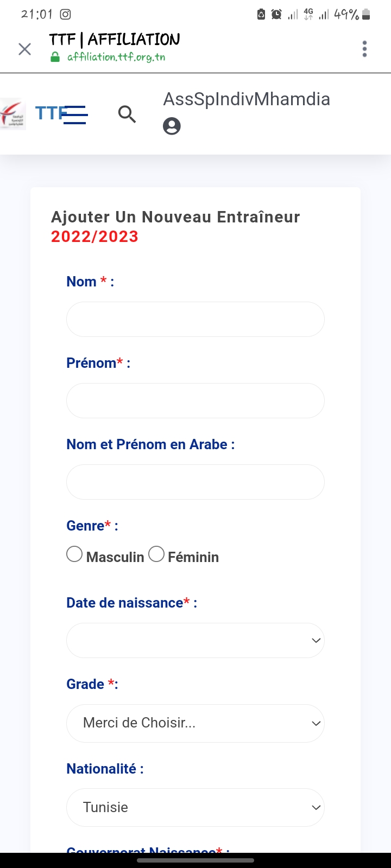This screenshot has height=868, width=391.
Task: Tap the TTF federation logo
Action: click(13, 114)
